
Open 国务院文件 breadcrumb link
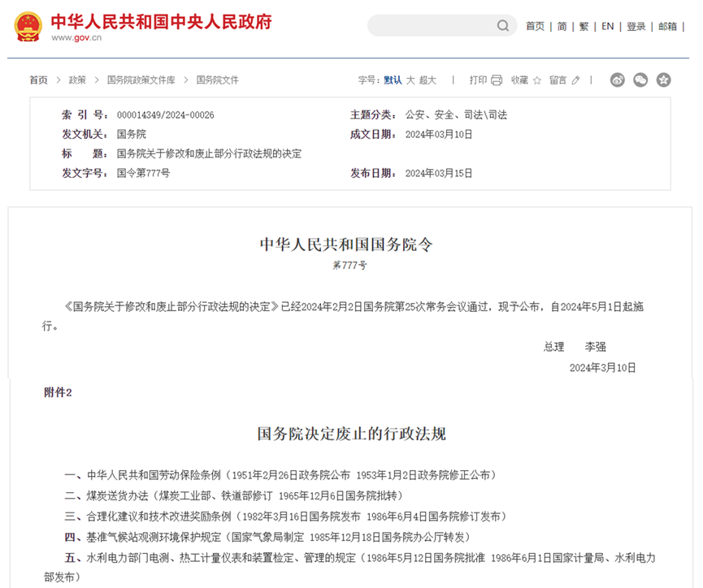coord(218,80)
